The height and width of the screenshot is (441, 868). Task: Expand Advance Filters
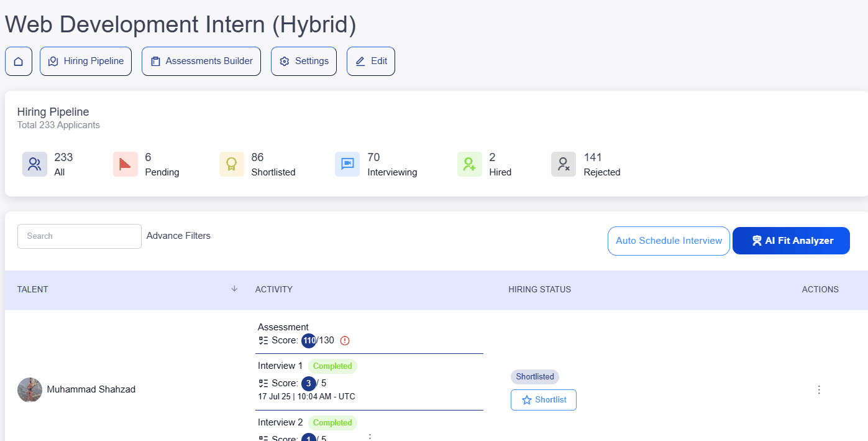tap(178, 236)
